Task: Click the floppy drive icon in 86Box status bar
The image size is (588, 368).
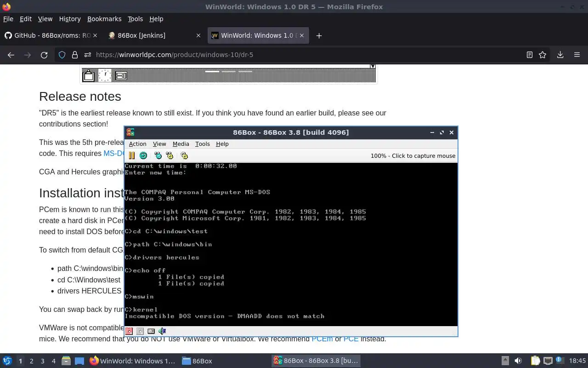Action: [x=130, y=331]
